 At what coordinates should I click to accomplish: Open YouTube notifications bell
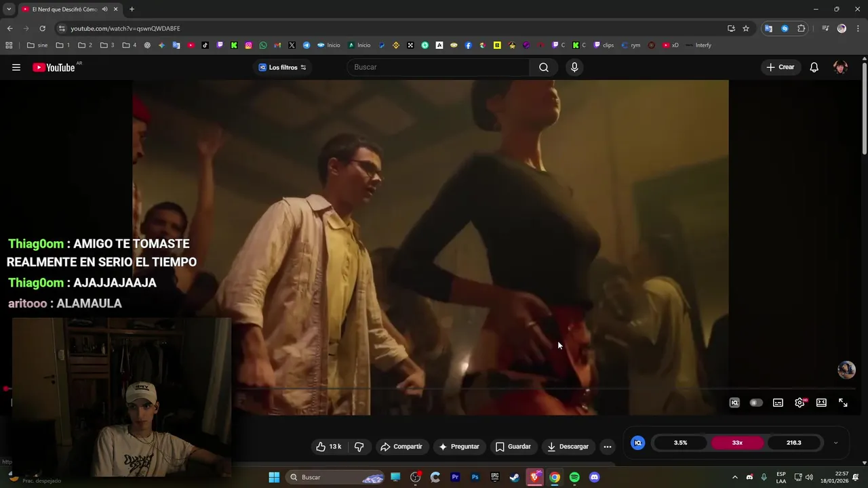pyautogui.click(x=814, y=67)
